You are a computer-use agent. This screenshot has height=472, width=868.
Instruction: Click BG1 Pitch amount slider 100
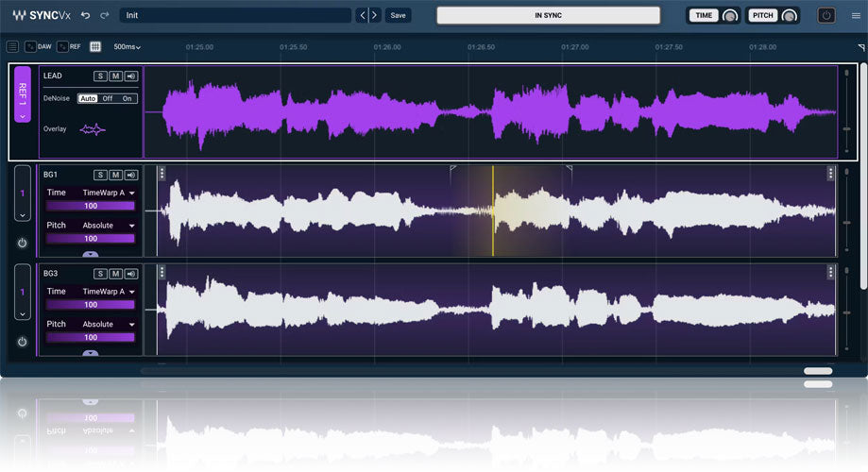point(91,239)
